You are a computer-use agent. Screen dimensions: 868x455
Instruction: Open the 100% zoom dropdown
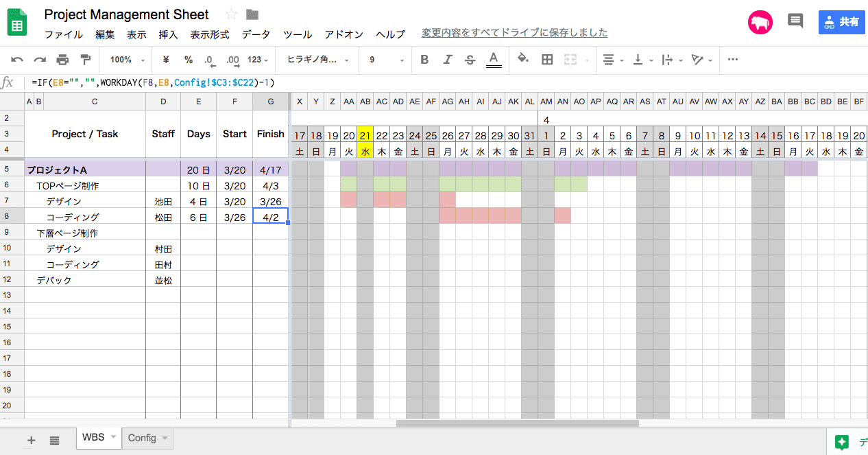point(127,60)
